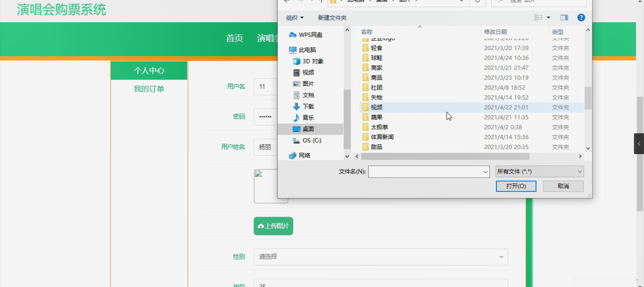Click the folder icon for 商品
644x287 pixels.
(x=366, y=78)
